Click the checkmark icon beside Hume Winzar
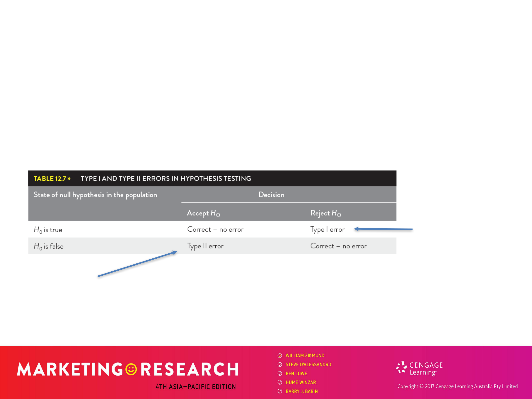The width and height of the screenshot is (532, 399). click(280, 382)
